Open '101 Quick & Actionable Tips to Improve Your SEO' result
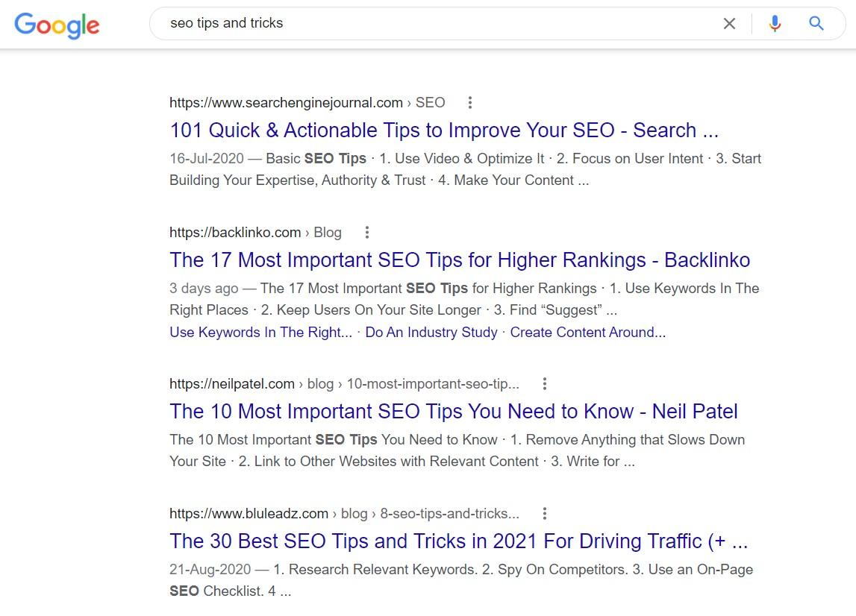Screen dimensions: 856x616 pos(444,131)
